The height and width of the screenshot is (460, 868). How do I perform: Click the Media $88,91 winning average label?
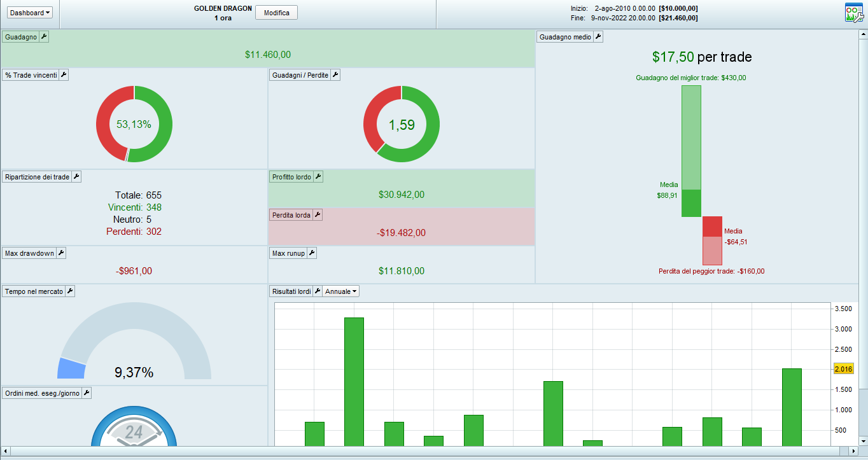(x=668, y=190)
